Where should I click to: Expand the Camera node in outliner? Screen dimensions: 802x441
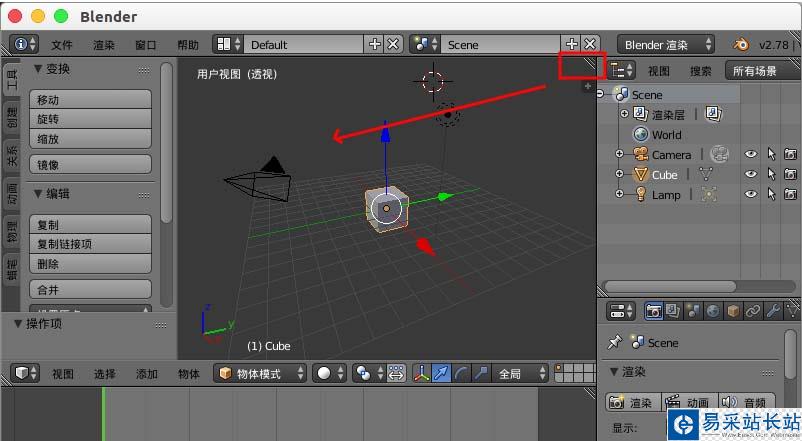[x=619, y=153]
